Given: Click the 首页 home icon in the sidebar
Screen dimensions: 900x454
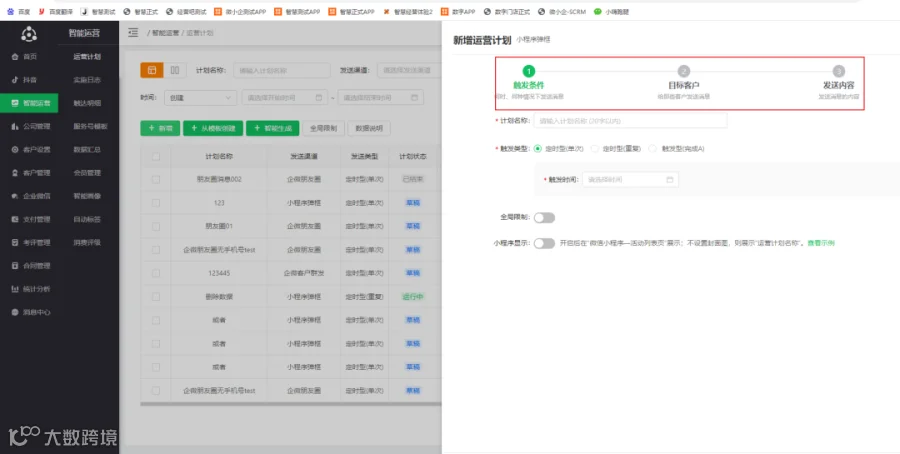Looking at the screenshot, I should pyautogui.click(x=15, y=57).
